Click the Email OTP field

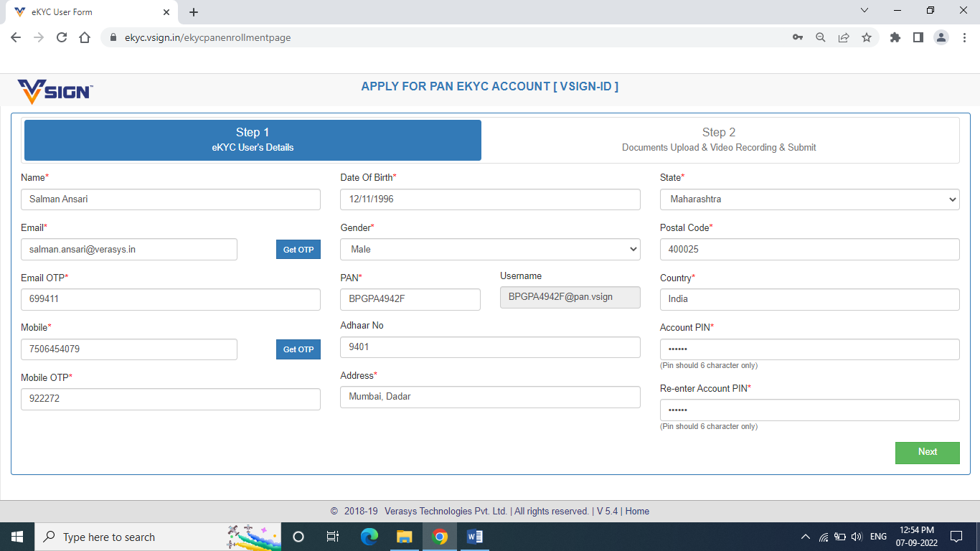click(171, 300)
